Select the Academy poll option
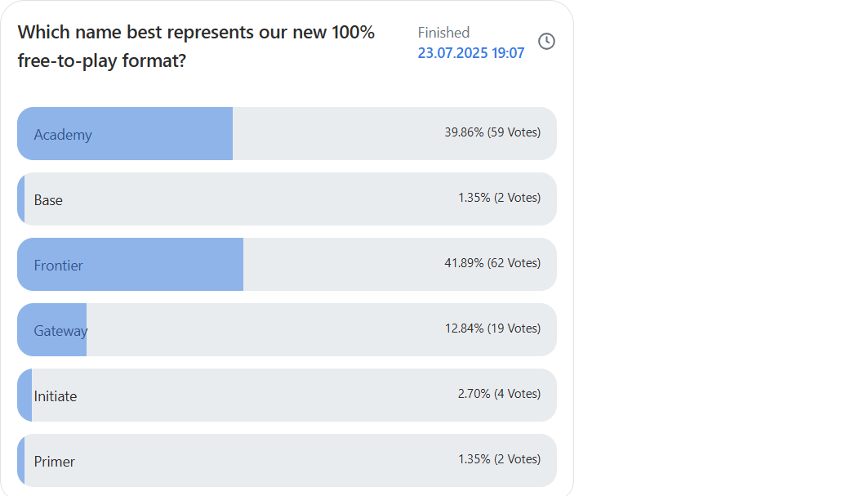Viewport: 868px width, 496px height. point(287,133)
